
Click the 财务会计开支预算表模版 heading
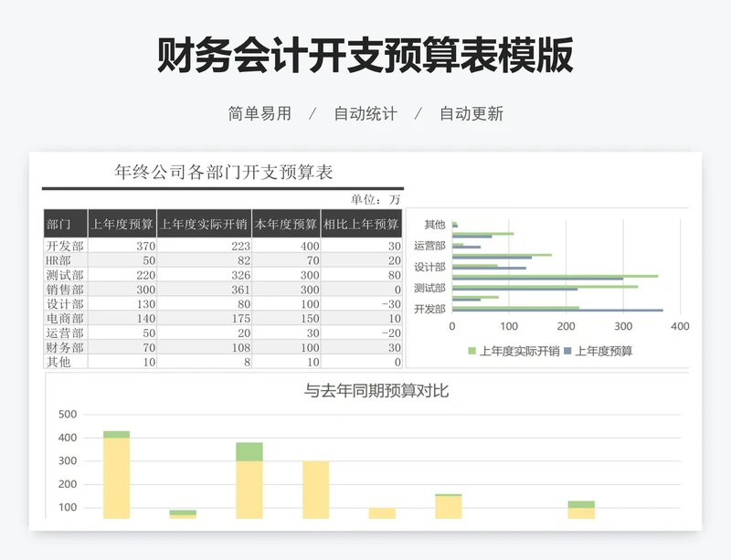pyautogui.click(x=365, y=55)
